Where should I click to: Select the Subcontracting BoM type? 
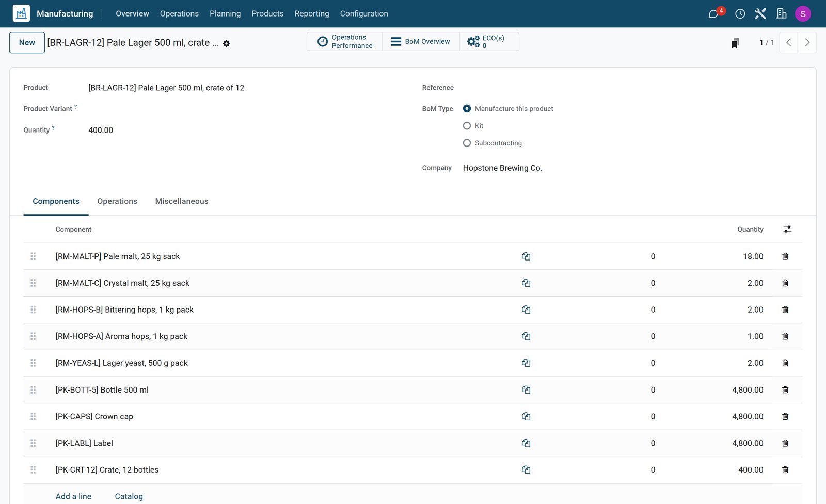tap(467, 143)
